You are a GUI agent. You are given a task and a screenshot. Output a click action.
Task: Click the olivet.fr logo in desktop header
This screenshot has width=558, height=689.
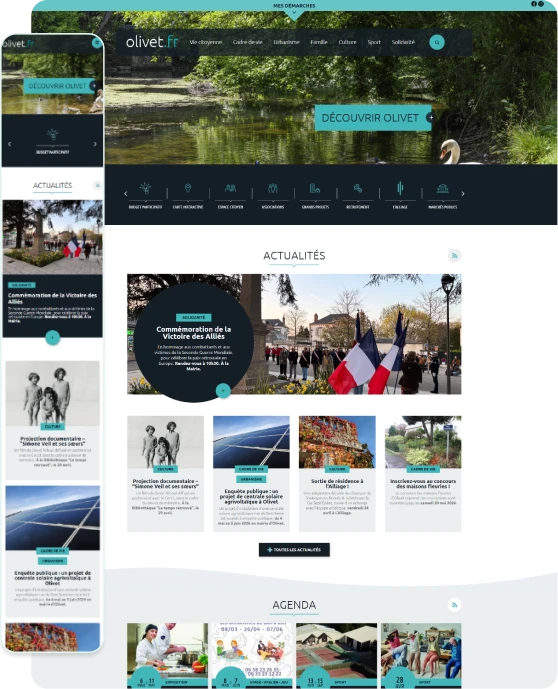point(152,42)
